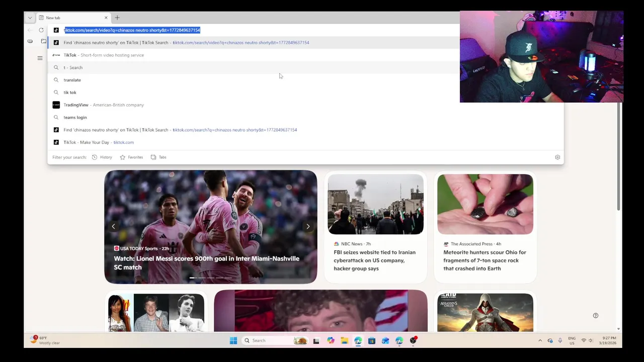Image resolution: width=644 pixels, height=362 pixels.
Task: Open the weather widget on taskbar
Action: coord(45,340)
